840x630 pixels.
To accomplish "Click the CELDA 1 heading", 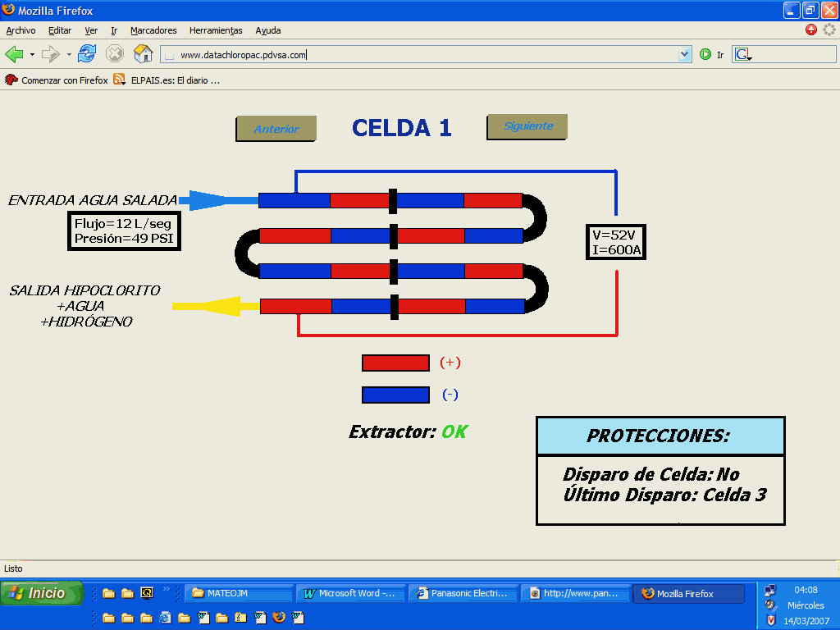I will [402, 128].
